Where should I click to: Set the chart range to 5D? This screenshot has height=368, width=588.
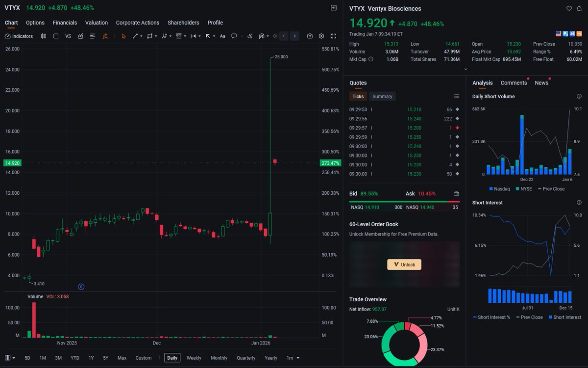coord(27,358)
